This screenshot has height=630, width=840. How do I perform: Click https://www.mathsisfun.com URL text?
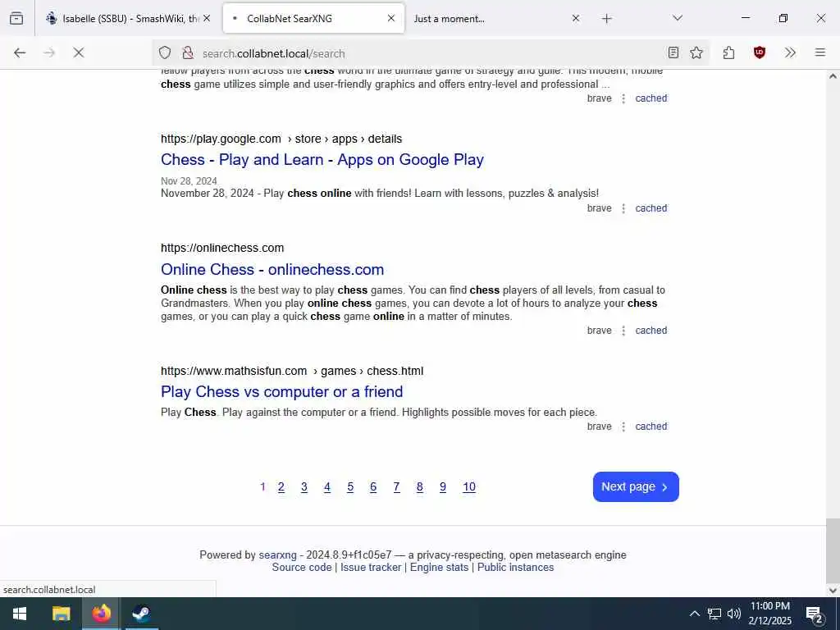(x=234, y=371)
